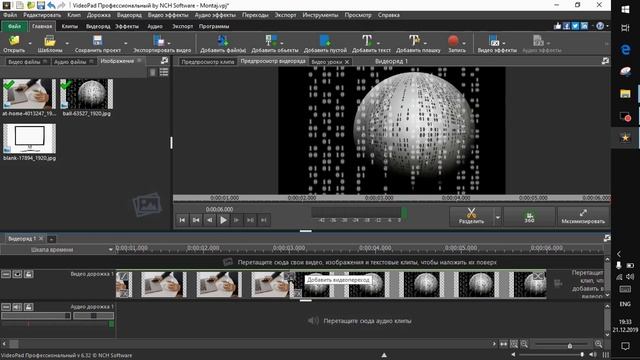Open dropdown arrow next to Видео эффекты
The image size is (640, 360).
click(x=504, y=42)
